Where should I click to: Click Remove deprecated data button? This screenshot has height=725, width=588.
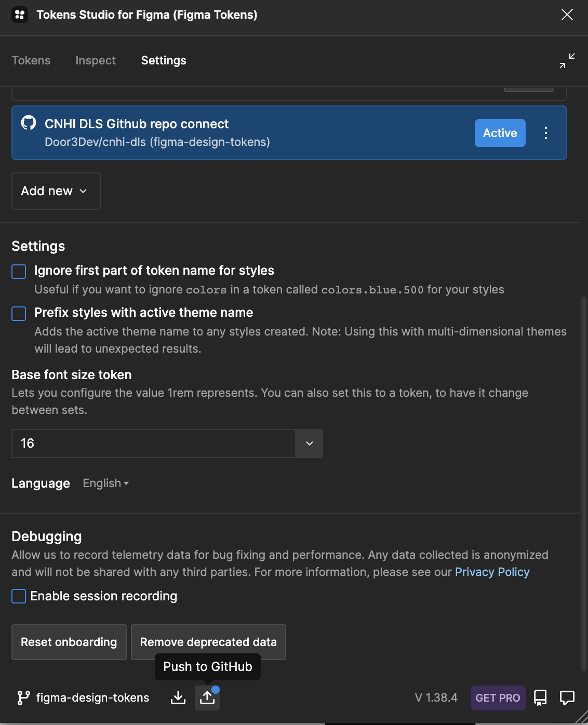tap(208, 642)
